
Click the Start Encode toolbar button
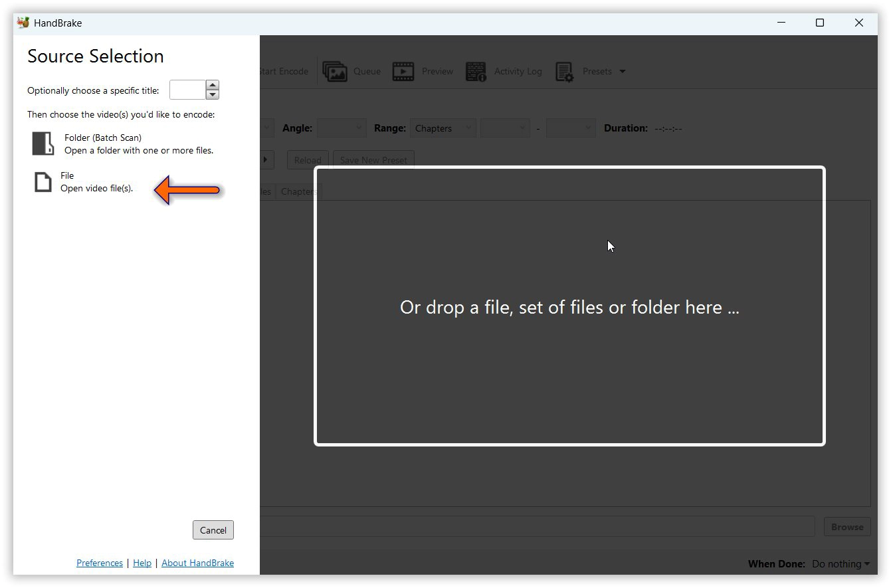coord(284,71)
